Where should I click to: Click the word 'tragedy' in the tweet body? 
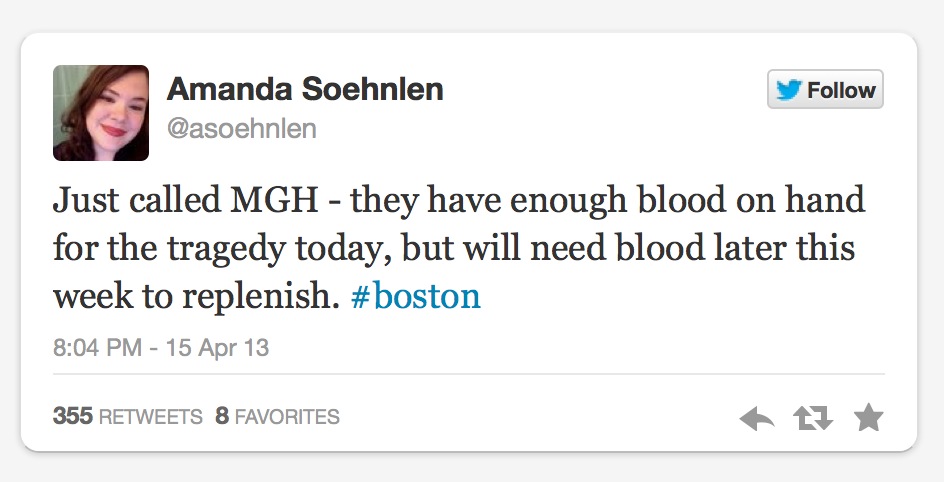[x=226, y=249]
